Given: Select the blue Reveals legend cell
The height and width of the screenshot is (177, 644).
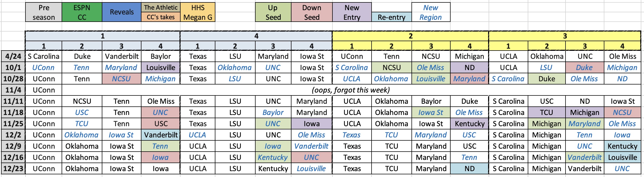Looking at the screenshot, I should (x=122, y=12).
